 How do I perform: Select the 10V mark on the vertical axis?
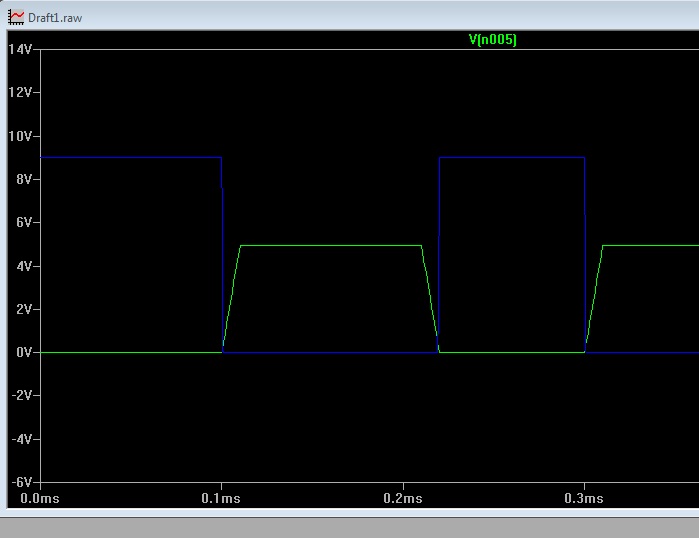tap(21, 136)
